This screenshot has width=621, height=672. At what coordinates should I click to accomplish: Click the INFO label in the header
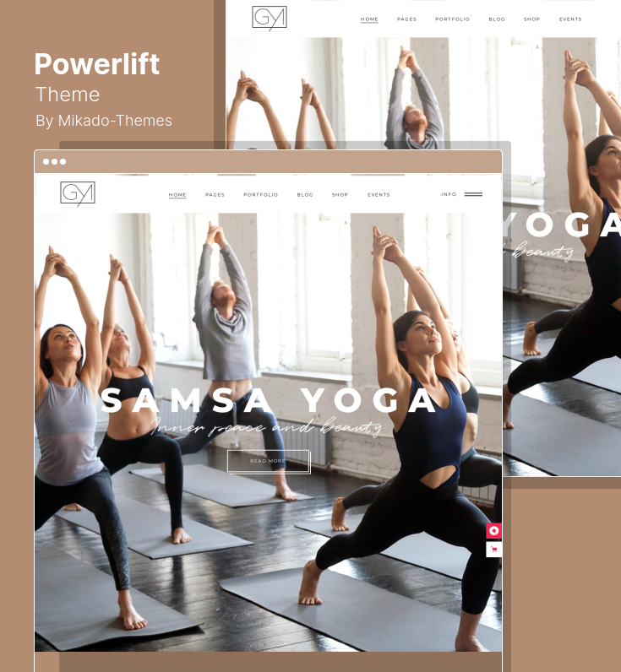pos(449,194)
